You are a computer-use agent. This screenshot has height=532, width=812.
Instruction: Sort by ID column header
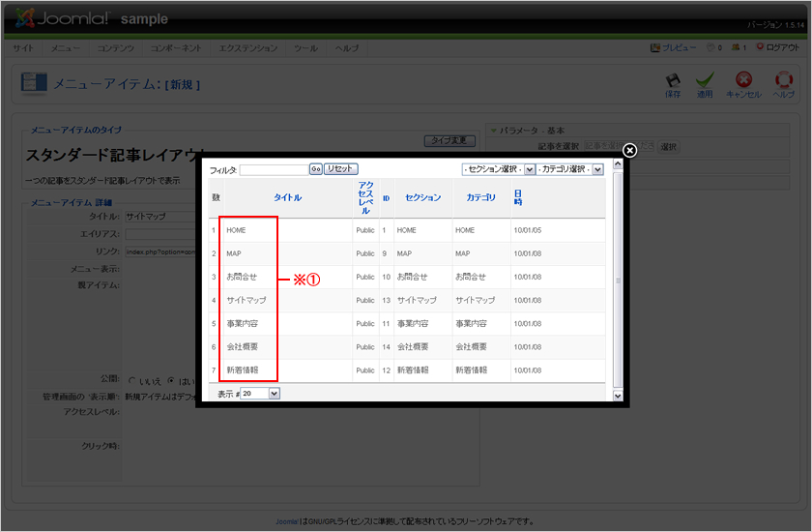pos(387,198)
